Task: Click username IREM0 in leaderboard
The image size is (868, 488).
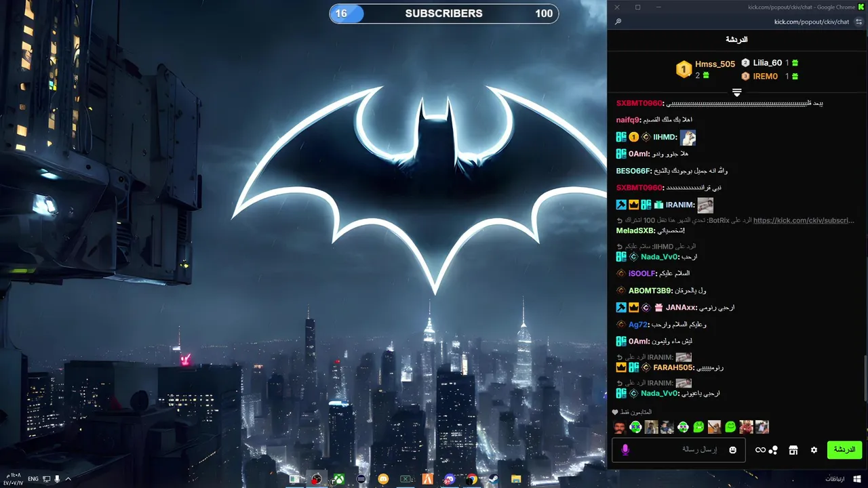Action: tap(766, 77)
